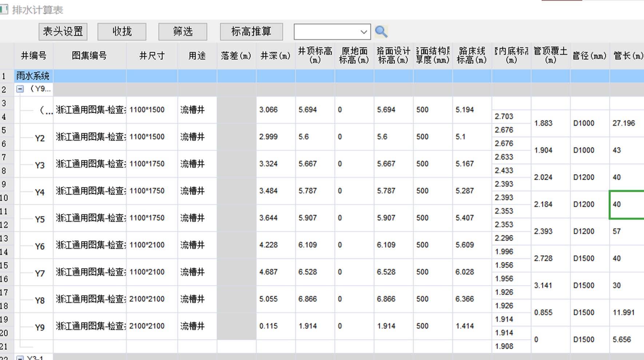This screenshot has width=644, height=360.
Task: Click the 用途 column header
Action: (197, 56)
